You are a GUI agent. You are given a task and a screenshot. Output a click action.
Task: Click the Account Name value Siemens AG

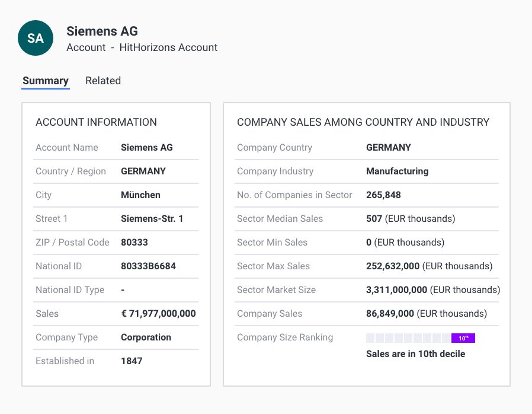click(147, 148)
